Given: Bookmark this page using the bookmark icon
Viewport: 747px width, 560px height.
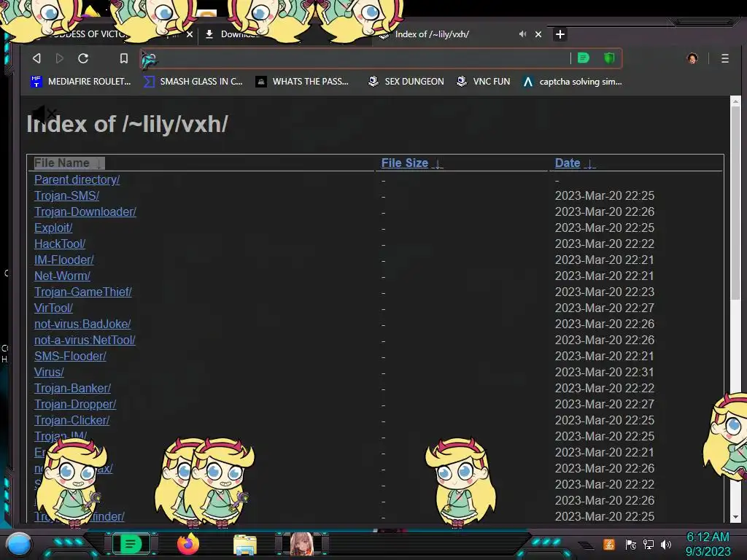Looking at the screenshot, I should 124,58.
